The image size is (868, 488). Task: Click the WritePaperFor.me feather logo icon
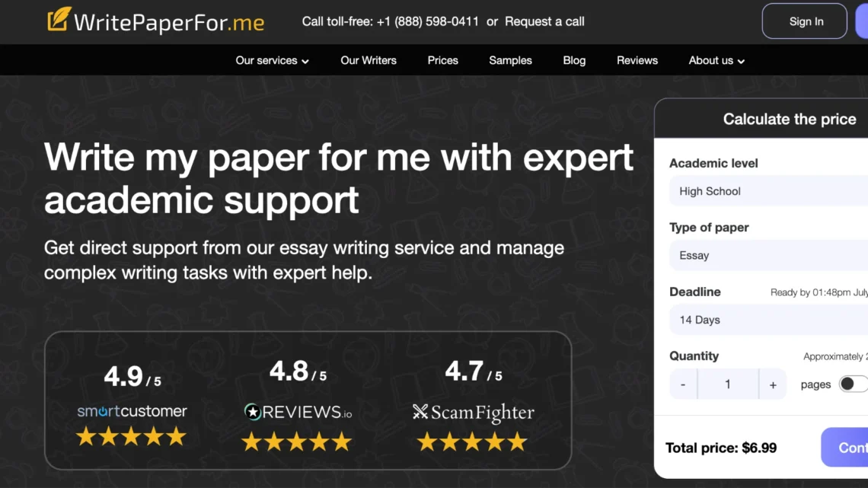point(59,19)
